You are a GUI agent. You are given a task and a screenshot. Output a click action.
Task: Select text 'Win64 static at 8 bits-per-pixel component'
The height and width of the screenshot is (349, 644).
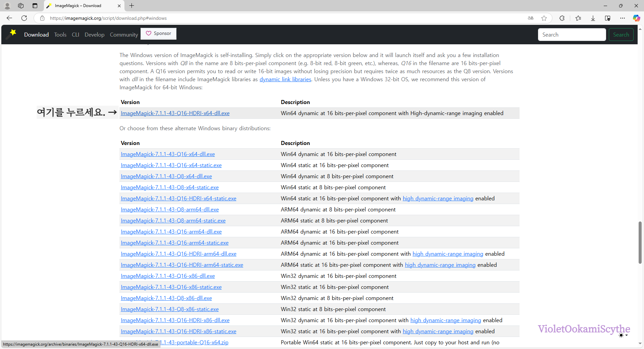(x=333, y=187)
